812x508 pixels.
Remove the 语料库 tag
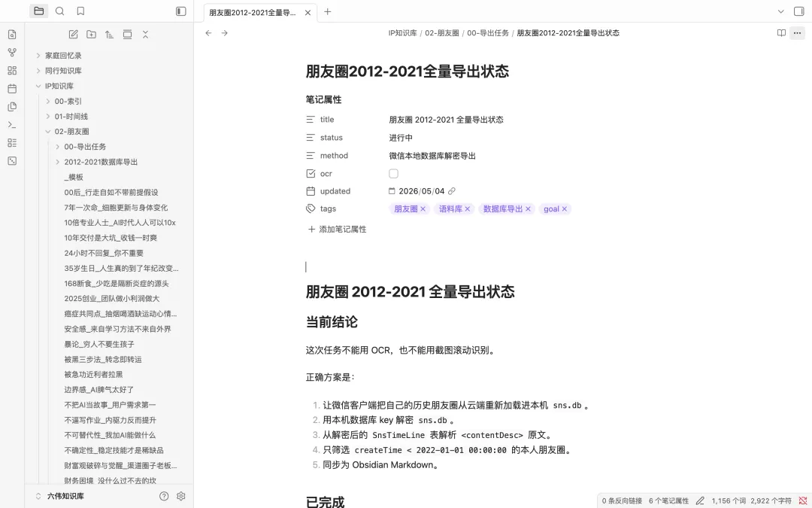click(x=467, y=209)
